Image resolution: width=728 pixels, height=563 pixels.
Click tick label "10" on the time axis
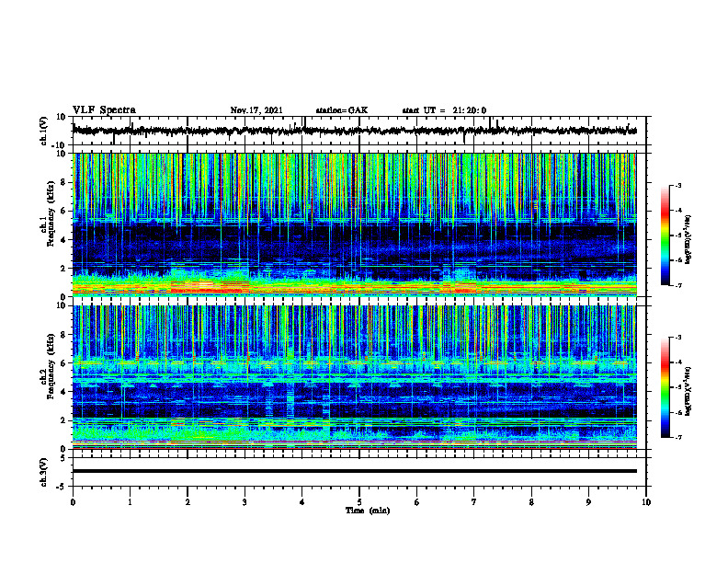click(x=646, y=502)
